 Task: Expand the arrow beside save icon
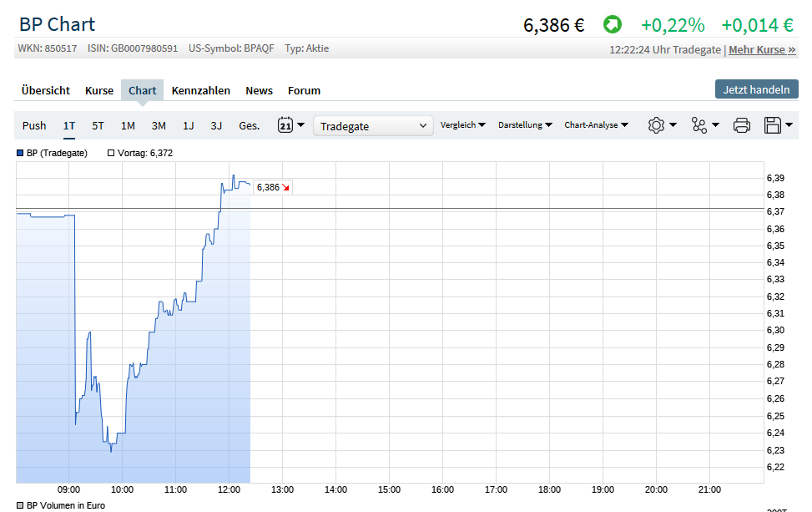point(789,125)
